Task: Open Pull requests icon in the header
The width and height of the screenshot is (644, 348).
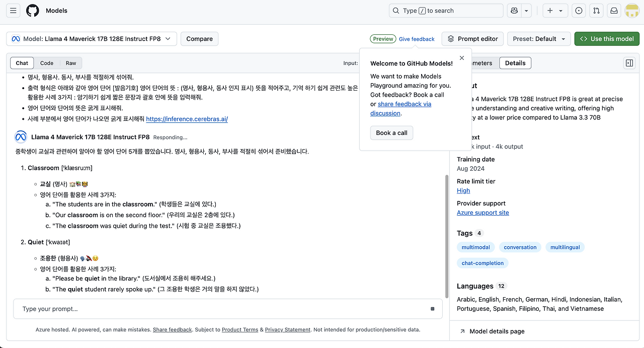Action: tap(596, 11)
